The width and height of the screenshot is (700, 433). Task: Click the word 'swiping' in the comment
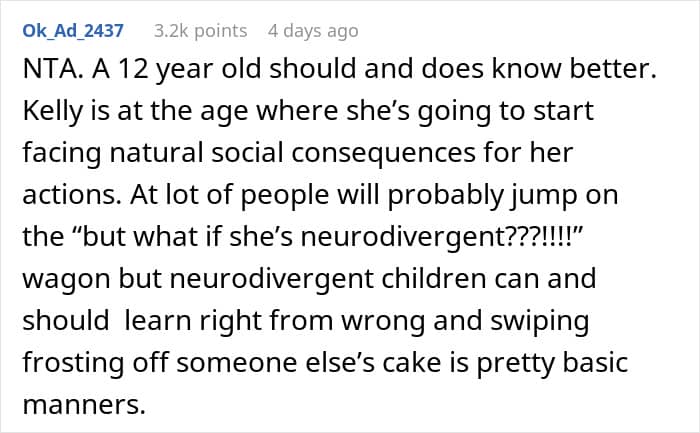[x=540, y=321]
